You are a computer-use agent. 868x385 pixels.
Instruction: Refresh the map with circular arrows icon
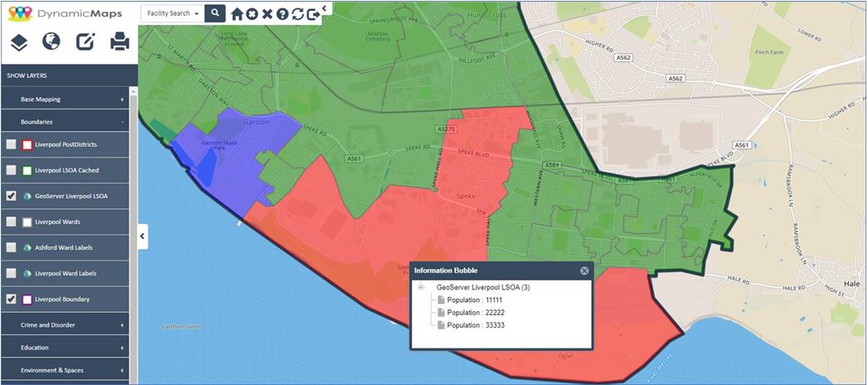(298, 14)
